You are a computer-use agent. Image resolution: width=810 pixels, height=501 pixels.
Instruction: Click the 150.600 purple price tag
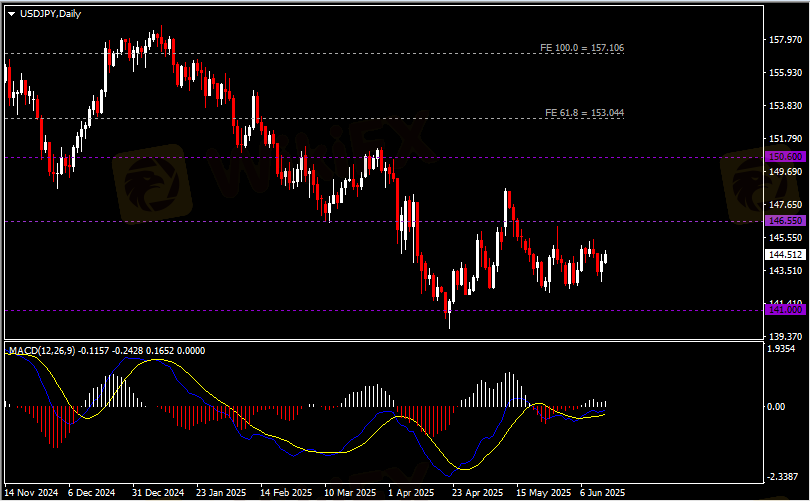[x=785, y=156]
